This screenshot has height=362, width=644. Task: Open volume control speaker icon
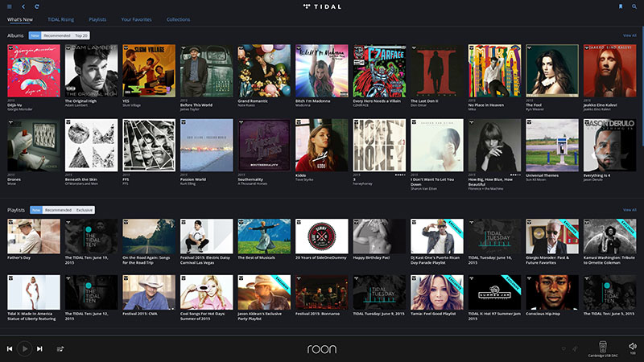click(633, 347)
